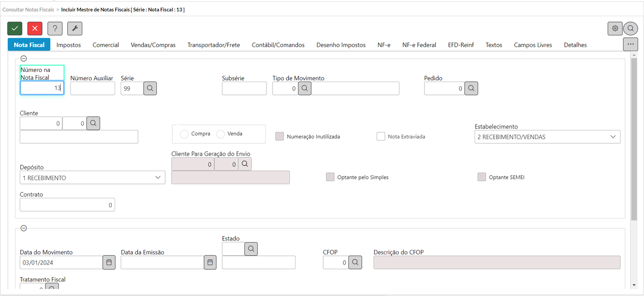Open the Transportador/Frete tab
The image size is (644, 296).
point(214,45)
